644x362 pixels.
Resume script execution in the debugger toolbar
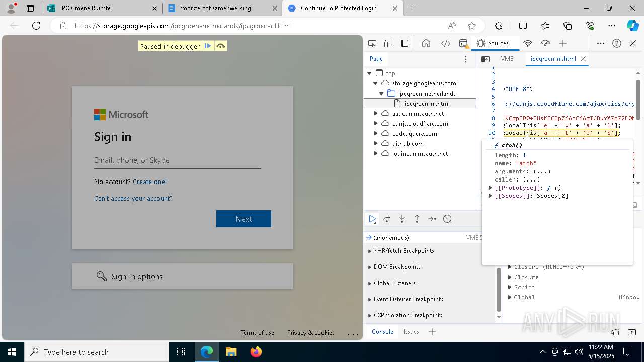[372, 219]
